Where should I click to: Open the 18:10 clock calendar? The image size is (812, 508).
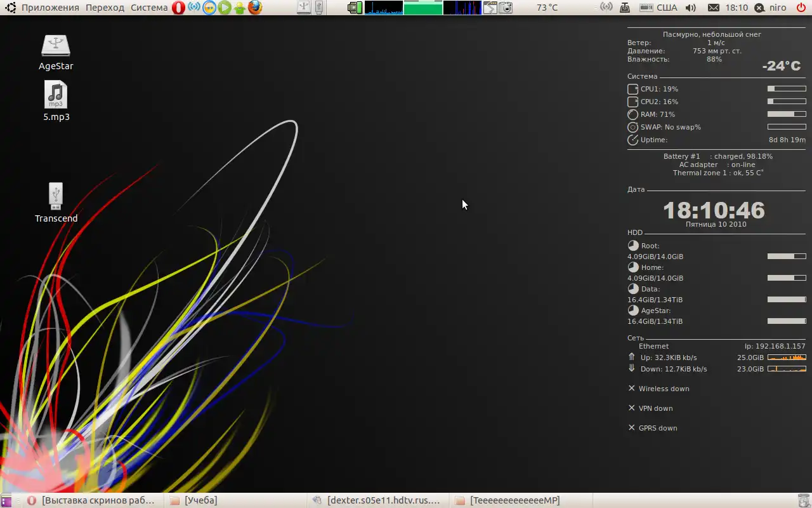[x=737, y=8]
